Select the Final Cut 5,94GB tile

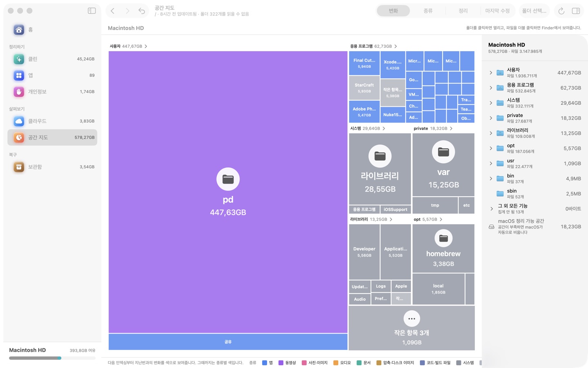pyautogui.click(x=364, y=63)
